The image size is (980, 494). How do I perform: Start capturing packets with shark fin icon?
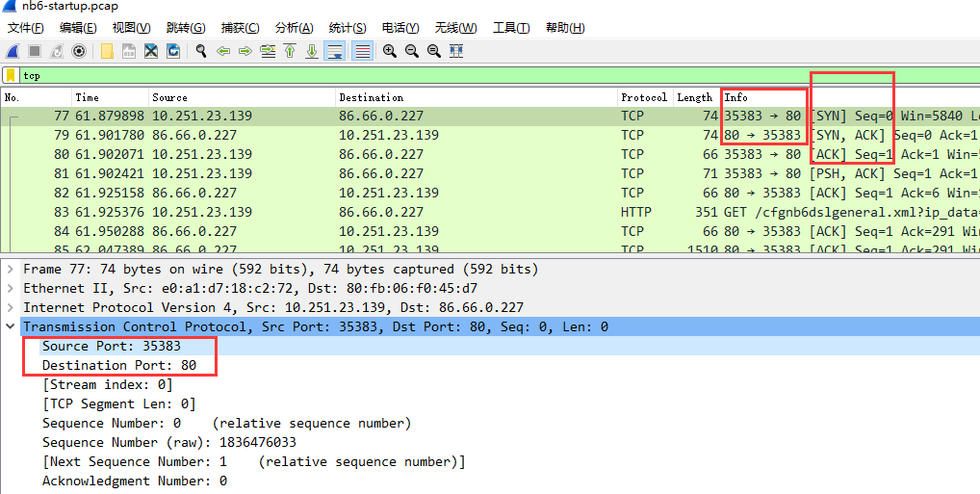(13, 51)
